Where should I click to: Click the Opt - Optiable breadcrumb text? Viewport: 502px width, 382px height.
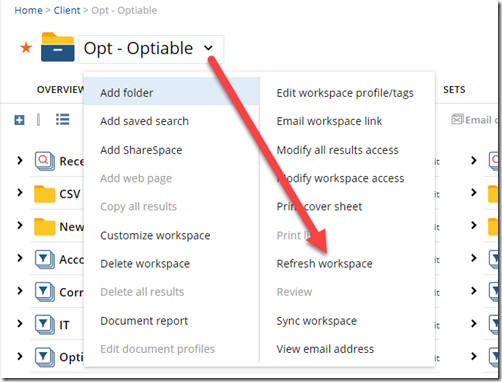tap(124, 10)
